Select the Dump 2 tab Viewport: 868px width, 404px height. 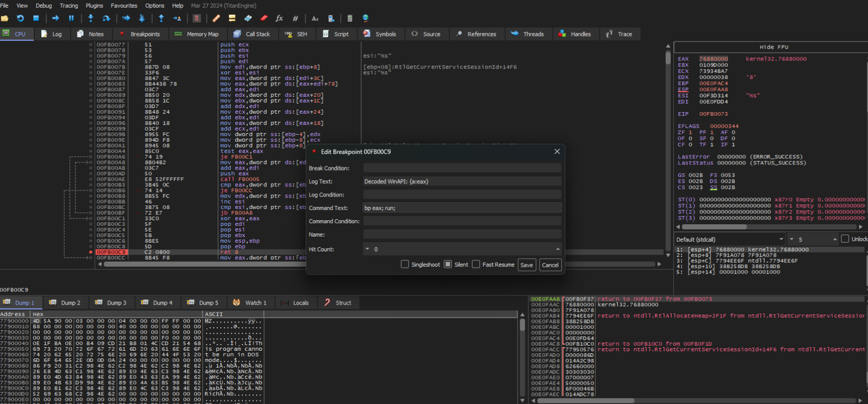click(x=65, y=303)
